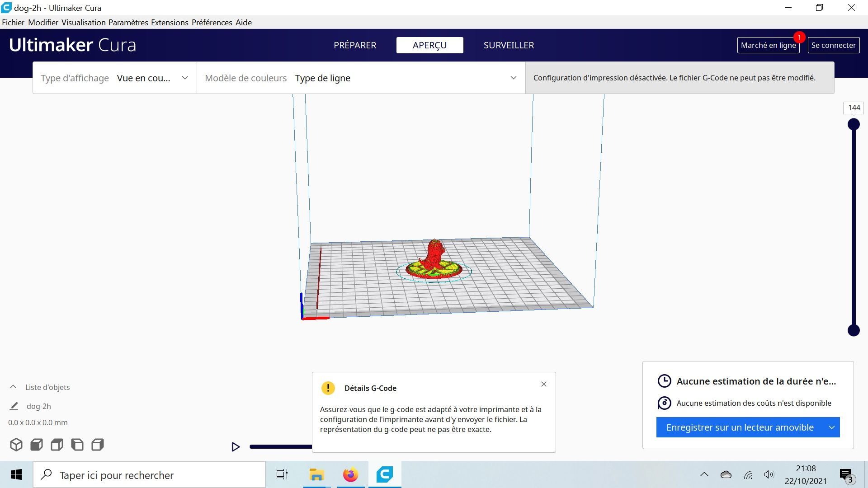Viewport: 868px width, 488px height.
Task: Switch to front view icon
Action: [37, 445]
